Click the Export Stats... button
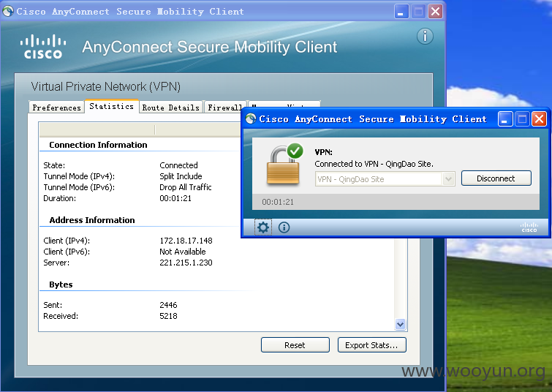The image size is (552, 392). [x=371, y=345]
